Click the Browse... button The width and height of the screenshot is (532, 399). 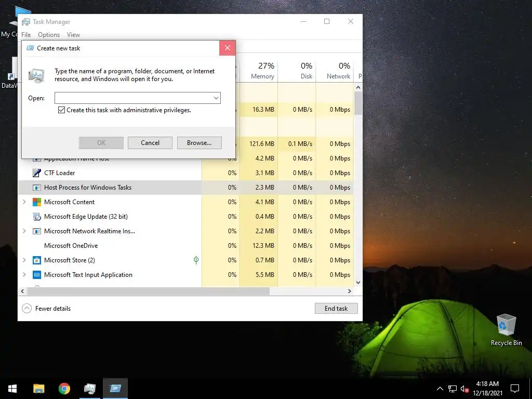199,143
